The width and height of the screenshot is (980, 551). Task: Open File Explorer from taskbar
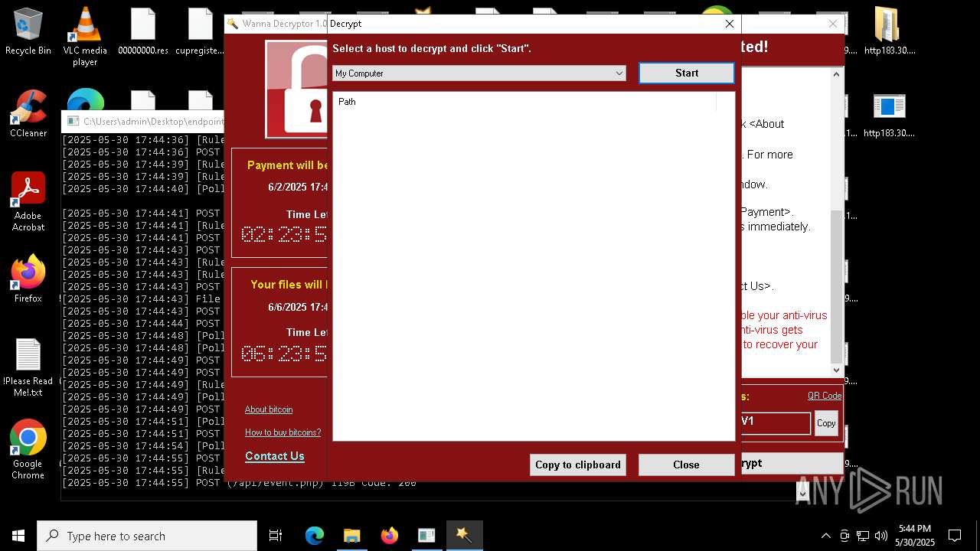point(351,536)
